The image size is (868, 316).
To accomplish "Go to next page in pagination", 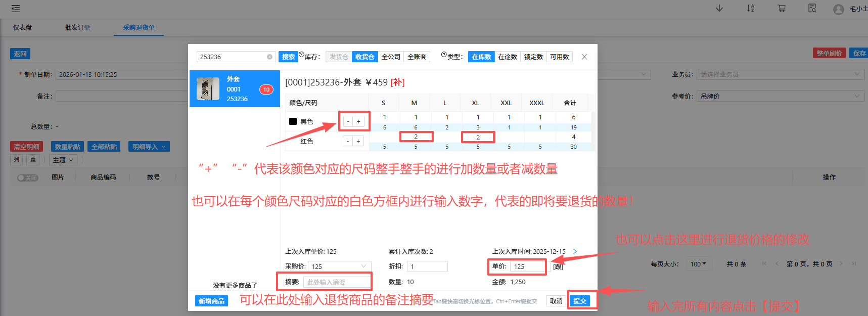I will point(841,264).
